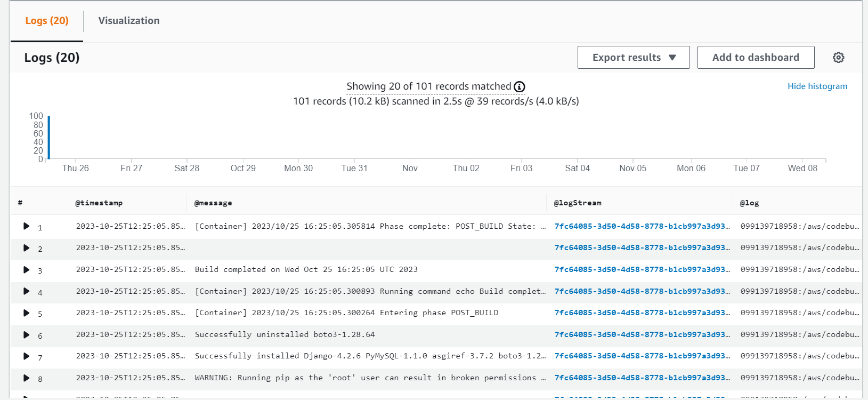Click the @log column header
The height and width of the screenshot is (400, 868).
point(749,203)
